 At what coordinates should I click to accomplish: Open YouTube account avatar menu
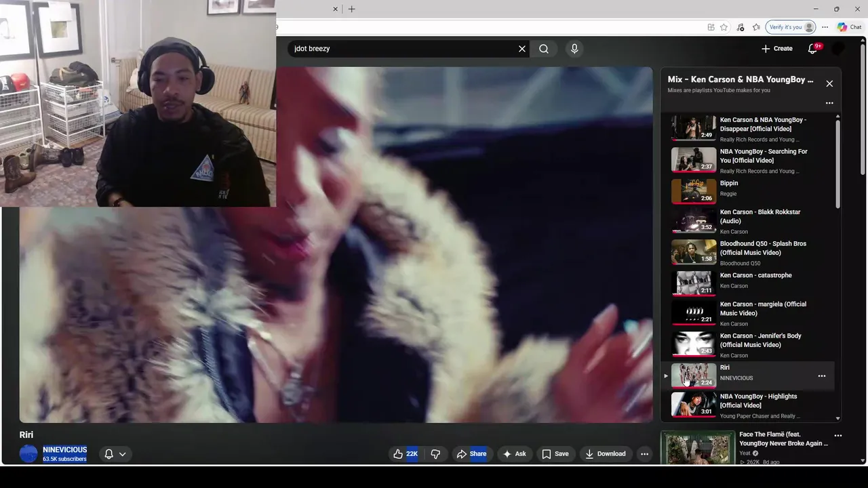tap(838, 49)
